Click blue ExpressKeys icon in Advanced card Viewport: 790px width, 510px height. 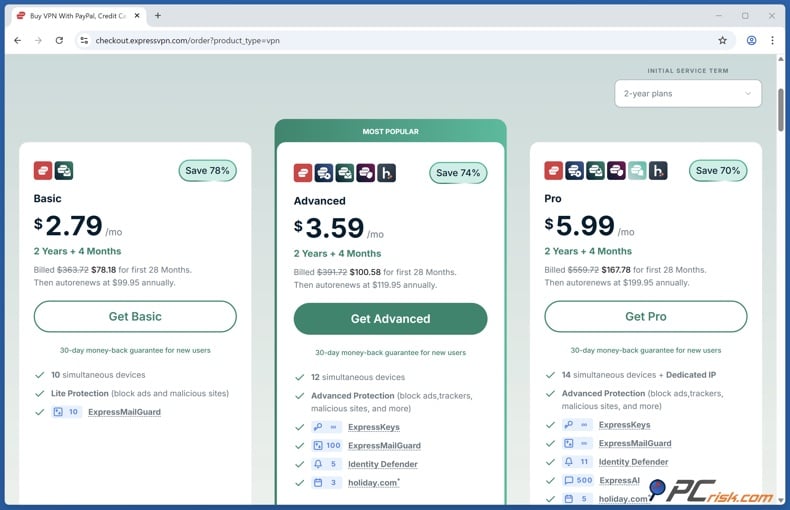click(x=324, y=173)
